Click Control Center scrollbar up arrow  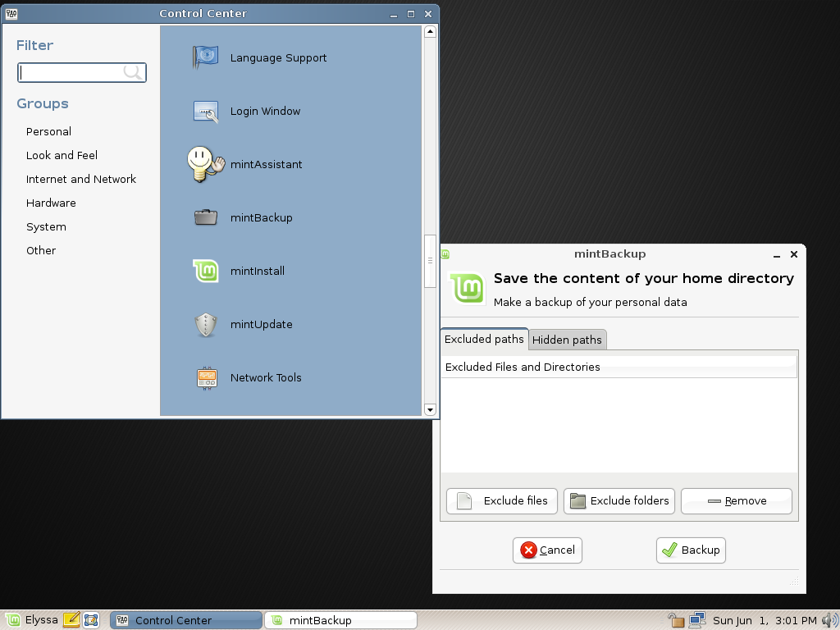coord(430,32)
